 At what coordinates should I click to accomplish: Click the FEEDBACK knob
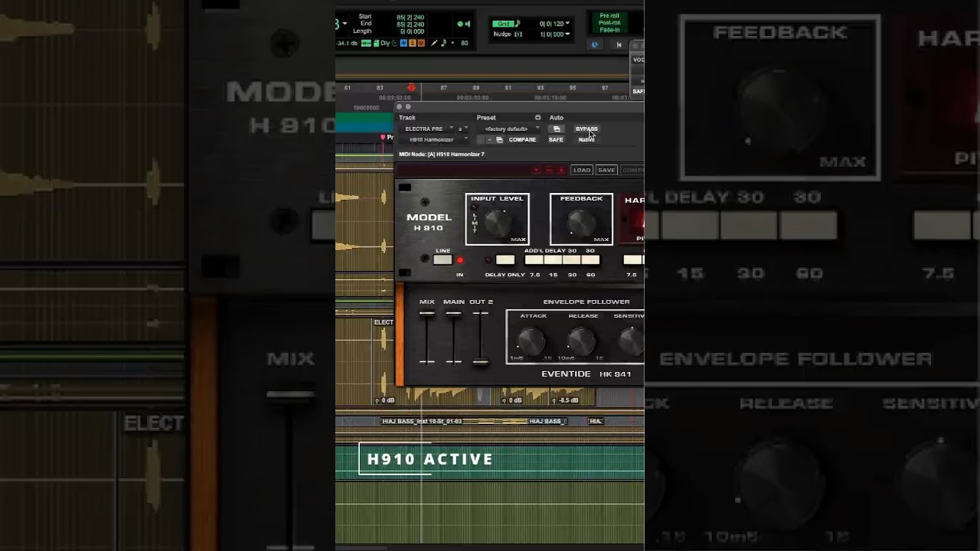(582, 223)
